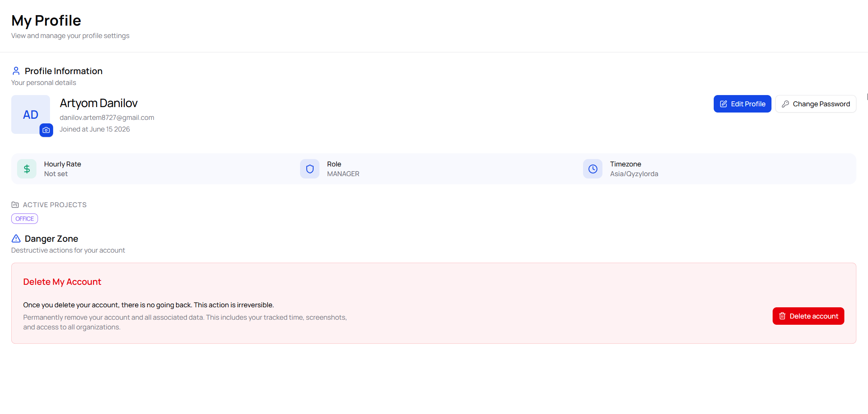Click the My Profile page title

[x=46, y=21]
